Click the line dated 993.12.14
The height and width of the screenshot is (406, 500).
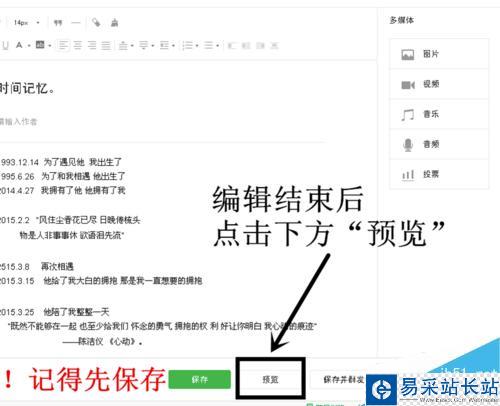pyautogui.click(x=61, y=162)
